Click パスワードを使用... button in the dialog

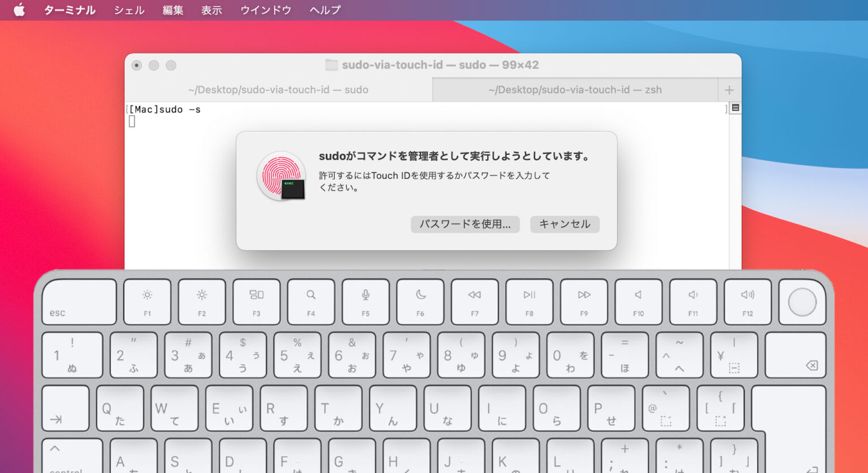(x=465, y=224)
